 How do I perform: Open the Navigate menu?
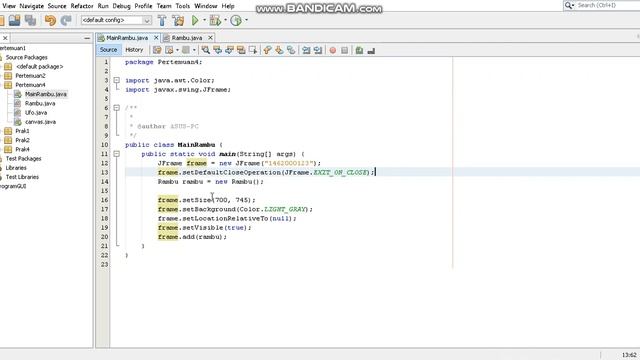(31, 6)
